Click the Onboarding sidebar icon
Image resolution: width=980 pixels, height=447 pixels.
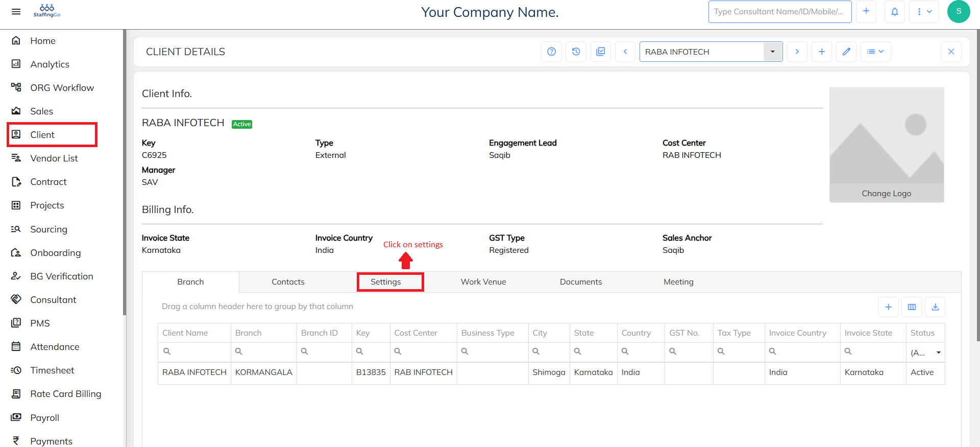pos(16,253)
